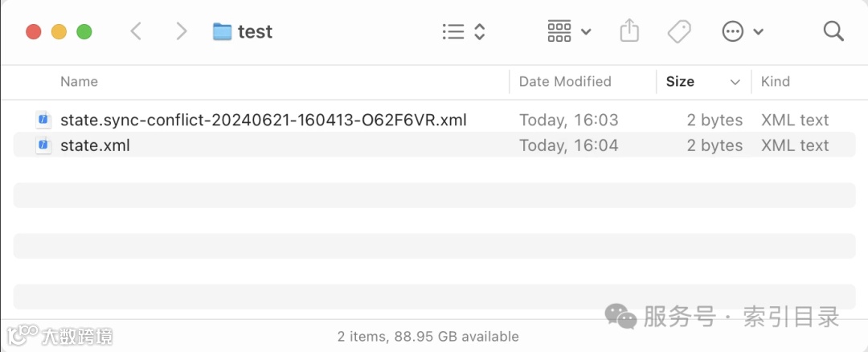Click the test folder icon in title bar

pyautogui.click(x=222, y=32)
